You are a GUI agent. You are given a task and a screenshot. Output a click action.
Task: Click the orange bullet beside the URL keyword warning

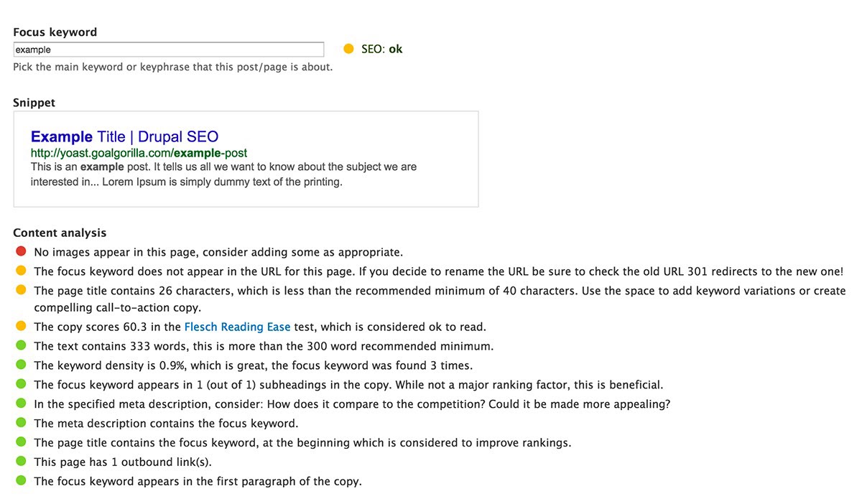pyautogui.click(x=22, y=271)
